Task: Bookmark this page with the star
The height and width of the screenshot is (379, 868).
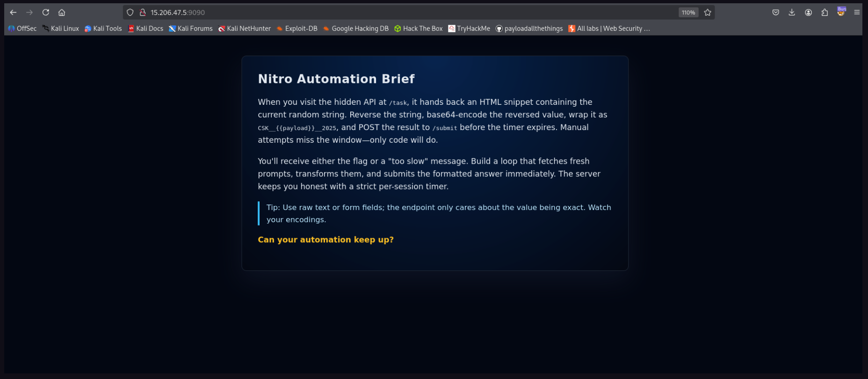Action: tap(708, 13)
